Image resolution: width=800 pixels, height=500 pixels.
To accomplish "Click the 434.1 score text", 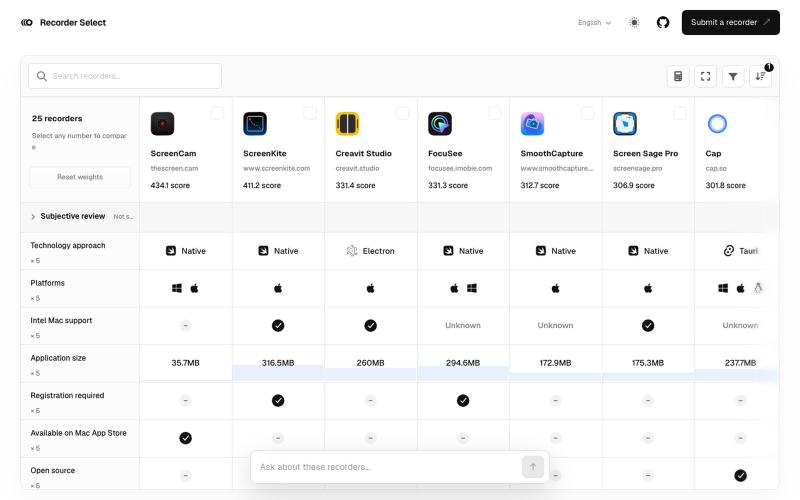I will (x=170, y=186).
